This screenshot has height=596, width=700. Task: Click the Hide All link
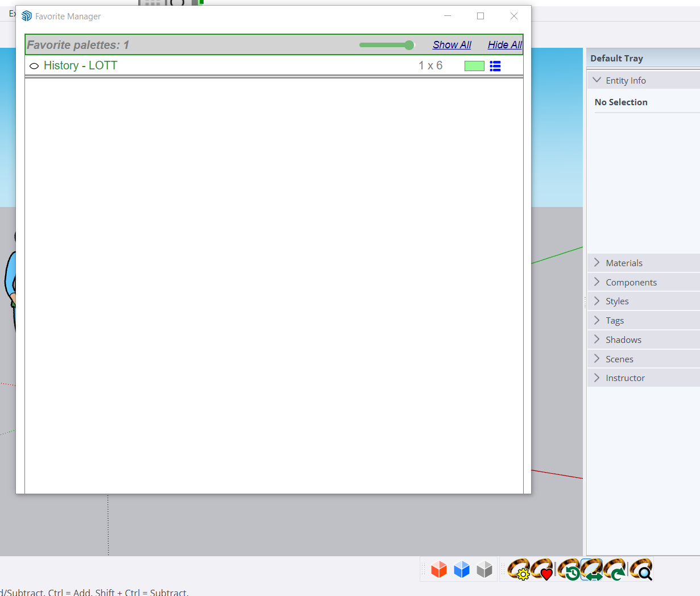[504, 45]
